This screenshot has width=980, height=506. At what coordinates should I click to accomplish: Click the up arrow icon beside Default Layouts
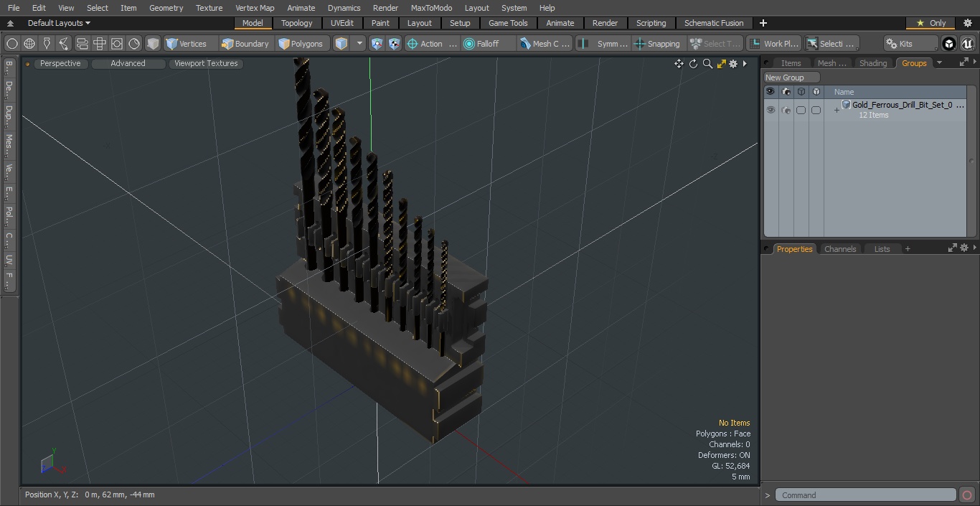pyautogui.click(x=10, y=23)
